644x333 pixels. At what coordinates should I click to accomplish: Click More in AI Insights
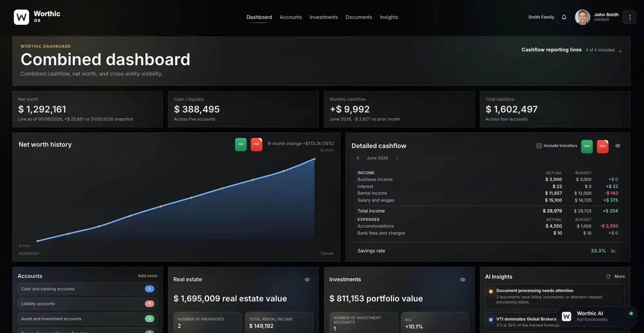click(619, 277)
